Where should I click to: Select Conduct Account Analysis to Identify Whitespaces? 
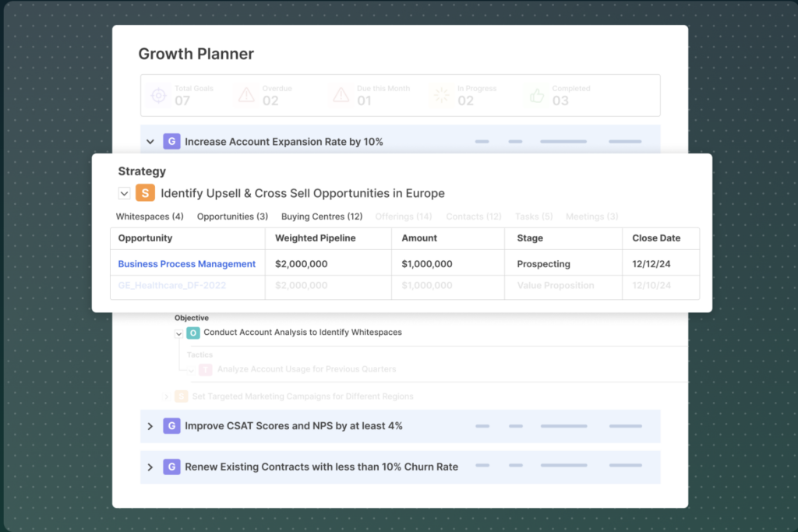[x=303, y=332]
